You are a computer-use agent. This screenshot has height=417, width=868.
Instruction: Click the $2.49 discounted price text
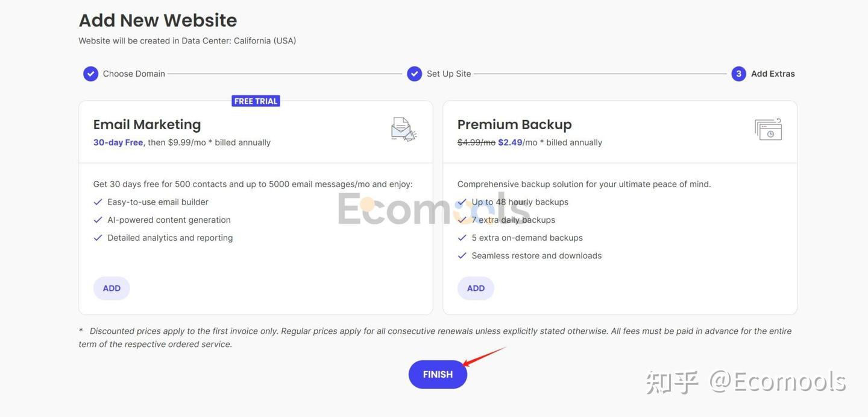click(510, 142)
